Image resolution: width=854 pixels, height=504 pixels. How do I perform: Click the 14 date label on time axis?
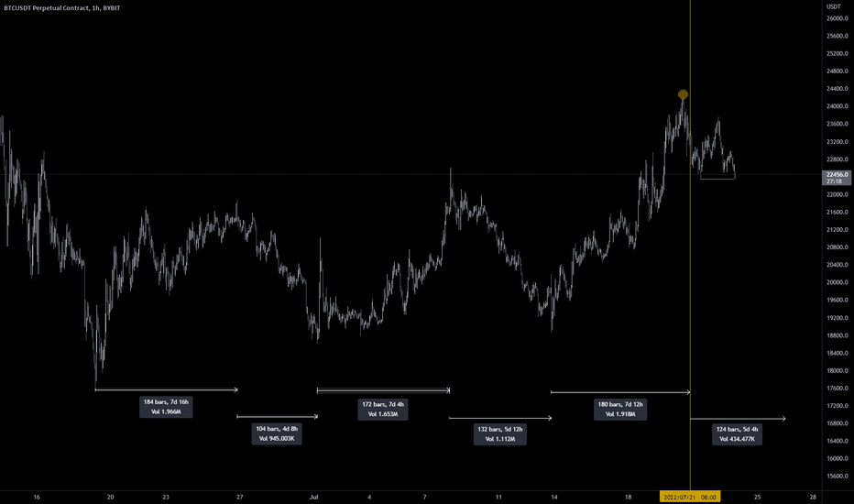pos(553,497)
